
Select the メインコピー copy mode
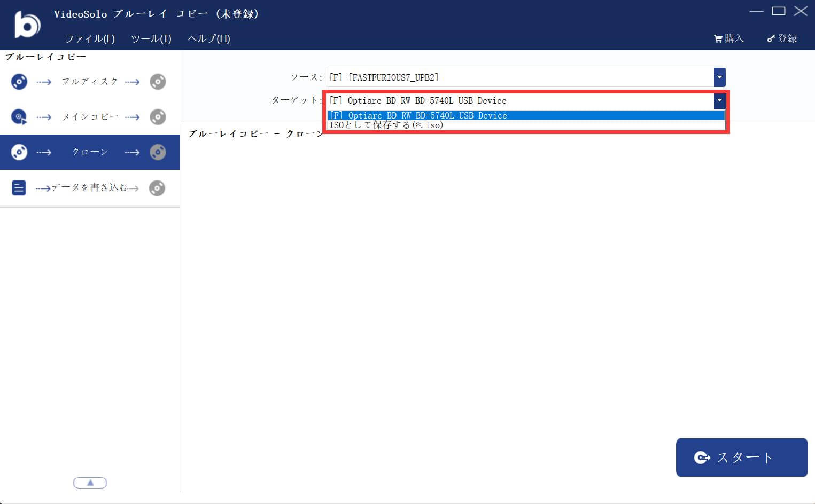pos(90,117)
